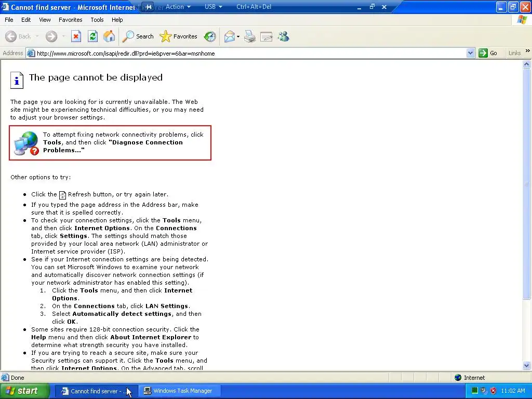532x399 pixels.
Task: Click the Mail envelope toolbar icon
Action: (x=230, y=36)
